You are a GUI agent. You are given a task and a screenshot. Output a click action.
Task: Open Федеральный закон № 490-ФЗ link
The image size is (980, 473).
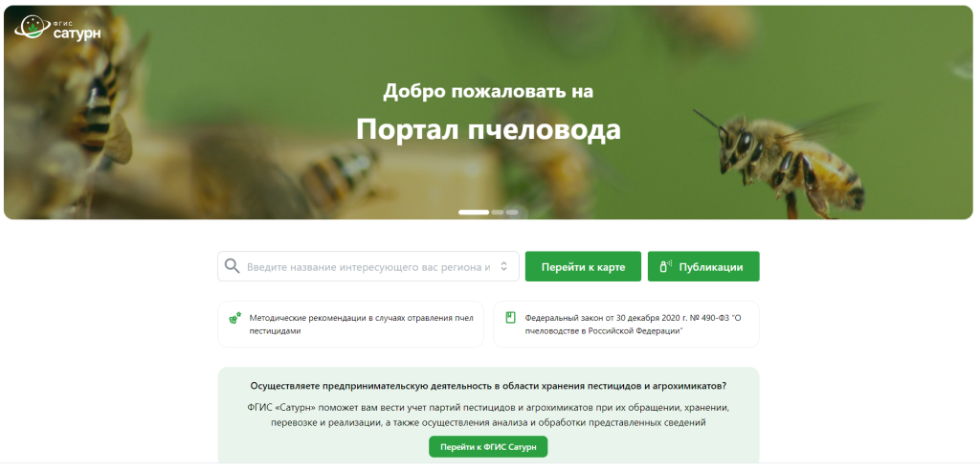pos(626,324)
